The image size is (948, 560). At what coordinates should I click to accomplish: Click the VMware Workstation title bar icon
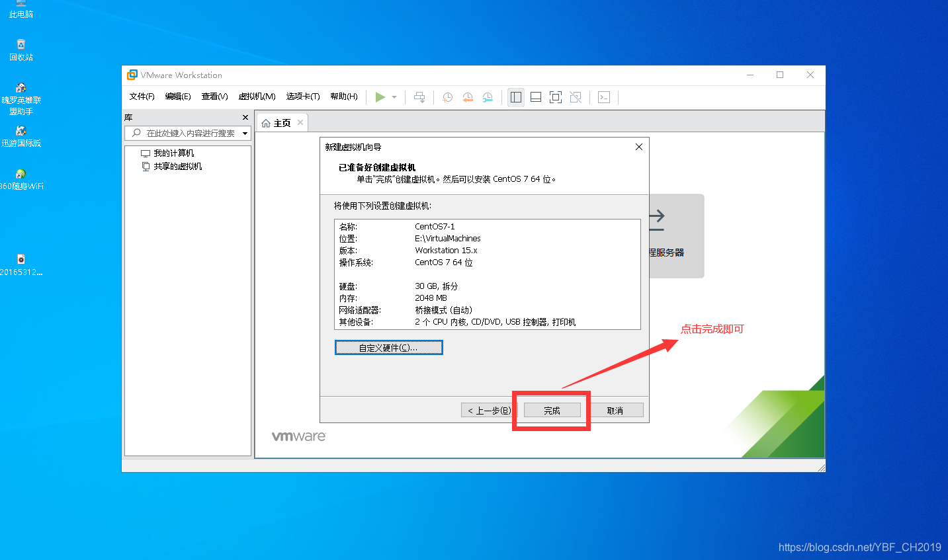(x=132, y=75)
